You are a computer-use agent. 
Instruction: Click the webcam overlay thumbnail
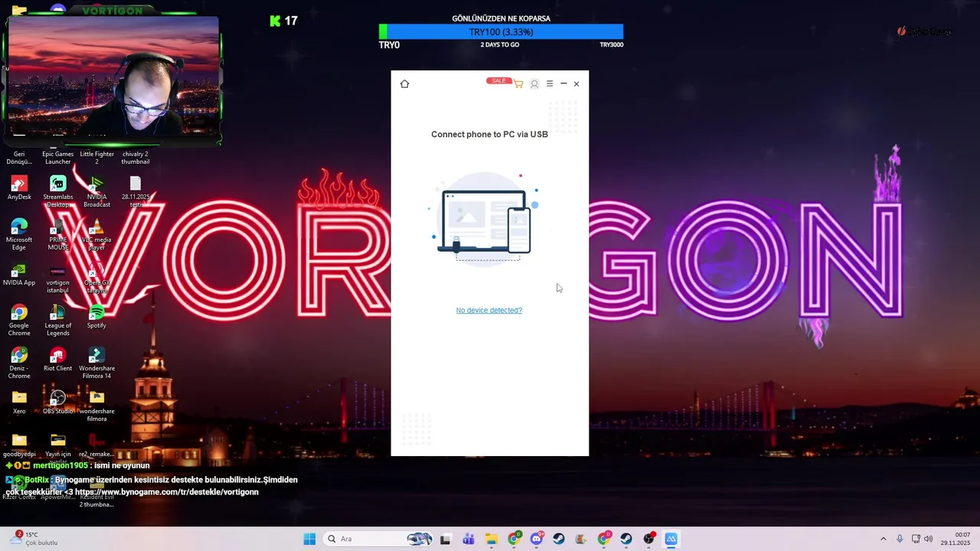tap(113, 76)
